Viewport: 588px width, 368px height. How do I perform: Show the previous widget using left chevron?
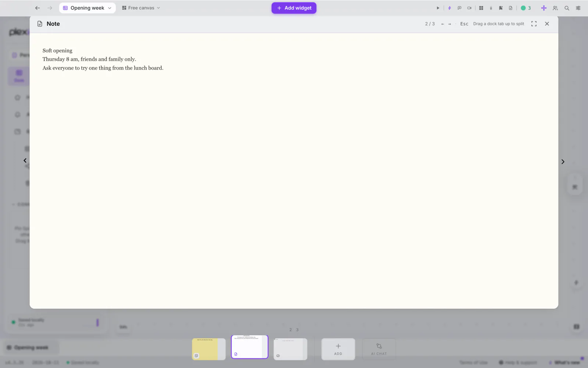(25, 160)
